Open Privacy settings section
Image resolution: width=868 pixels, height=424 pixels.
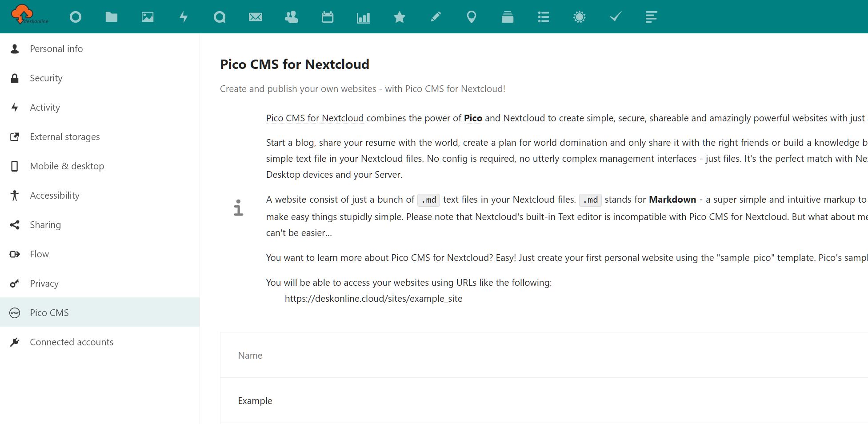click(x=100, y=284)
